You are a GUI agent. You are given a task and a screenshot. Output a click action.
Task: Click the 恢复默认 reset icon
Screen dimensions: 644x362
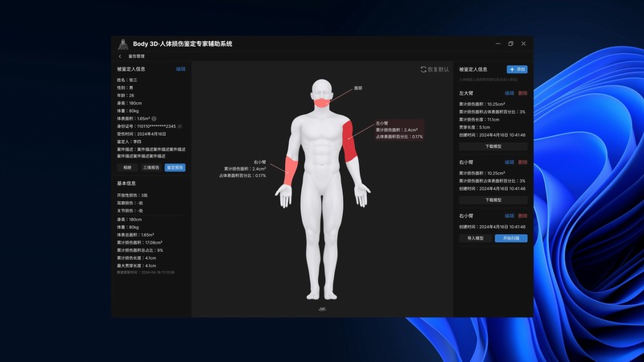[423, 70]
